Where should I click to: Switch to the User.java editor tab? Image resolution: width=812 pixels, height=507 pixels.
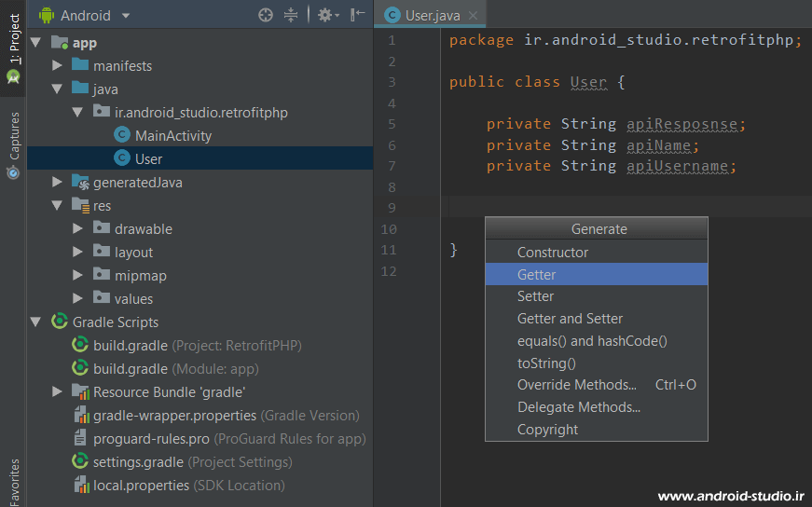[430, 16]
